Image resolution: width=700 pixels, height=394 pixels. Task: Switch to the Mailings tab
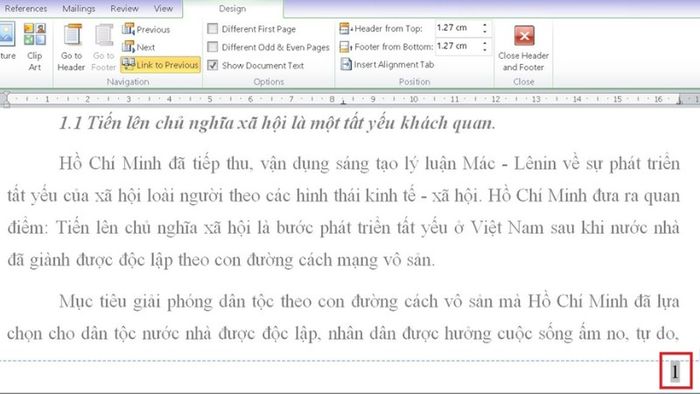coord(79,8)
